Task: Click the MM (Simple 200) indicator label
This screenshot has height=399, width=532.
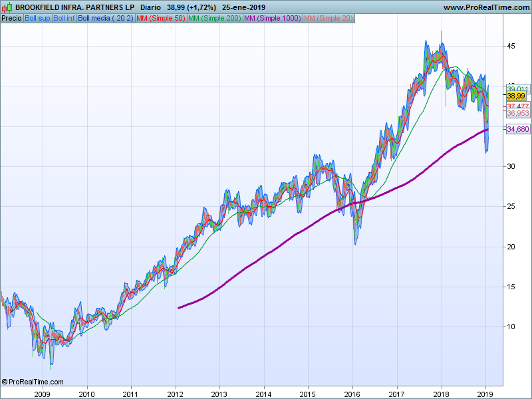Action: click(x=214, y=19)
